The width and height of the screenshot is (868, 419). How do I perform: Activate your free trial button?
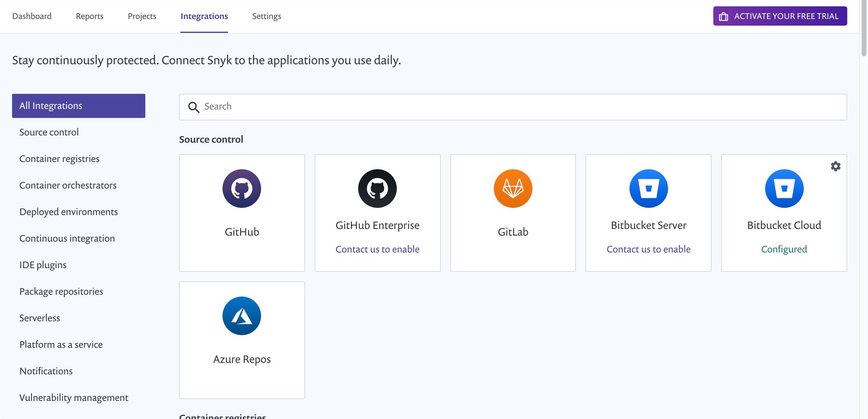[x=780, y=16]
